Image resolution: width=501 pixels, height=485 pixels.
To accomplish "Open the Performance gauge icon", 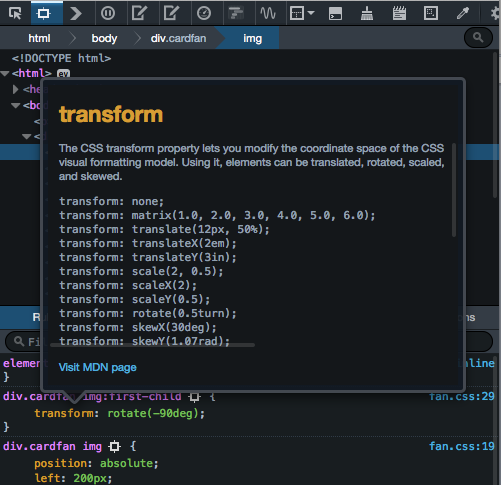I will pyautogui.click(x=204, y=13).
